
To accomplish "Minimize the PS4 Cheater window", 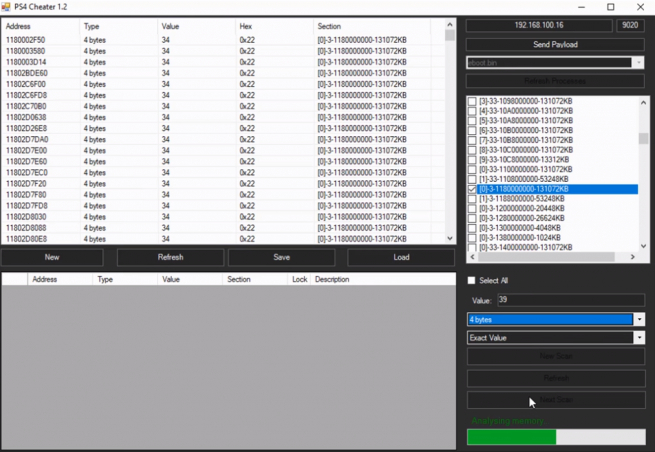I will pos(581,7).
